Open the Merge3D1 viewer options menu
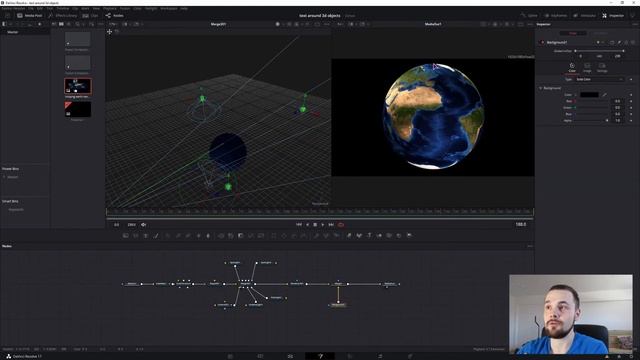This screenshot has height=360, width=640. (326, 24)
